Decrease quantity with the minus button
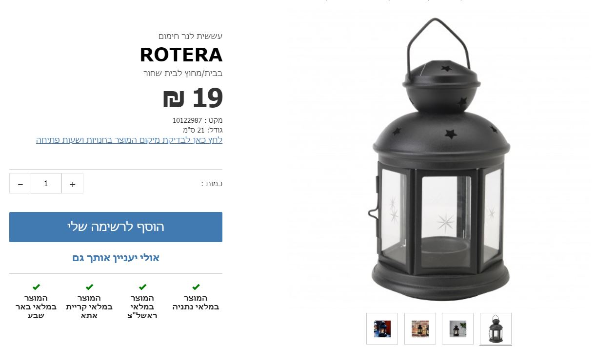The height and width of the screenshot is (364, 616). 20,183
